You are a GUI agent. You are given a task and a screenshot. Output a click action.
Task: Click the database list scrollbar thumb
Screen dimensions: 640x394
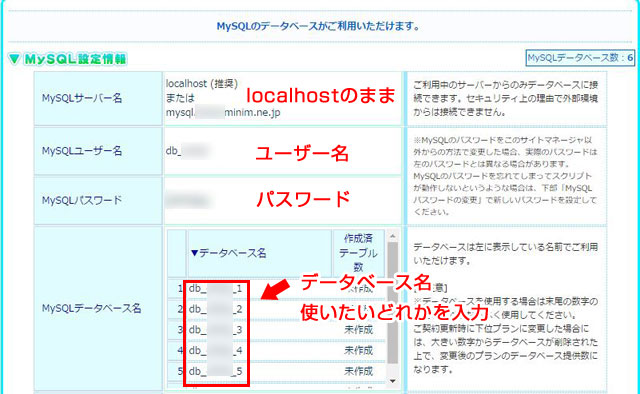[393, 303]
